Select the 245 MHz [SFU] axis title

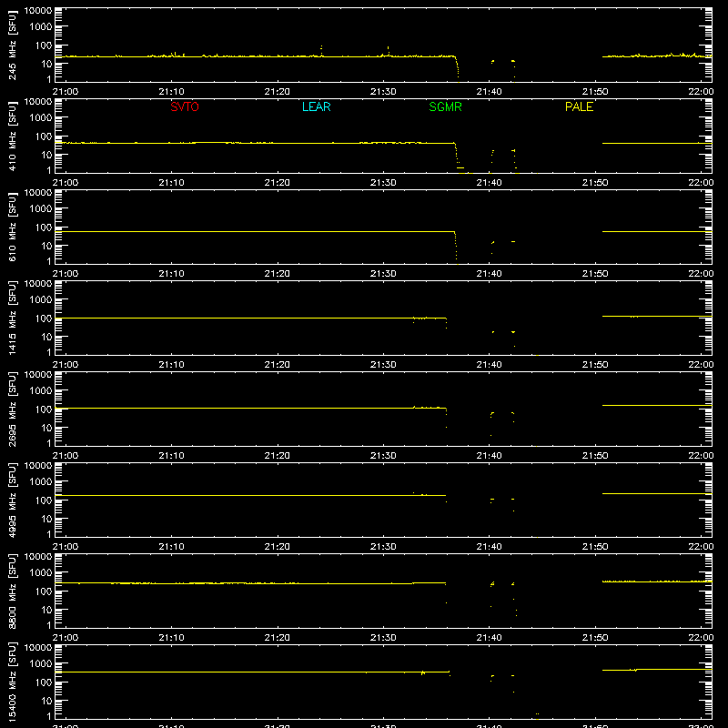(13, 45)
